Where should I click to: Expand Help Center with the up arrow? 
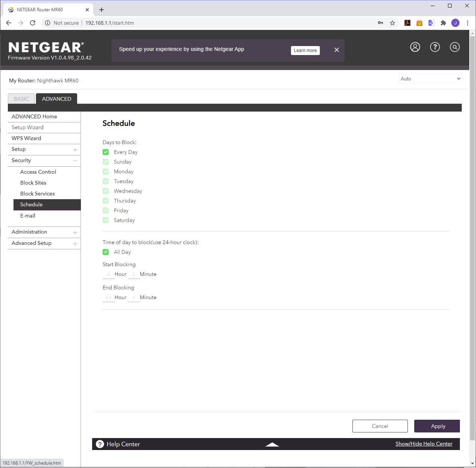click(272, 444)
